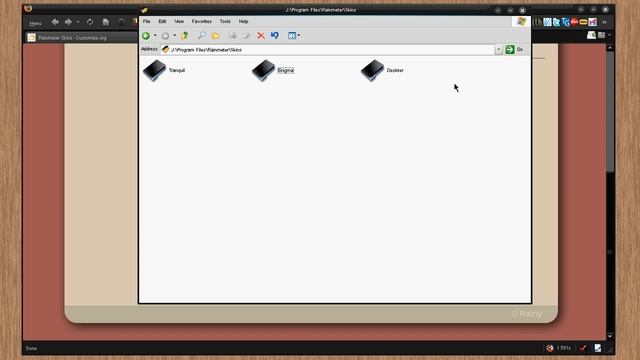Screen dimensions: 640x360
Task: Click the green Back arrow in Explorer
Action: 146,36
